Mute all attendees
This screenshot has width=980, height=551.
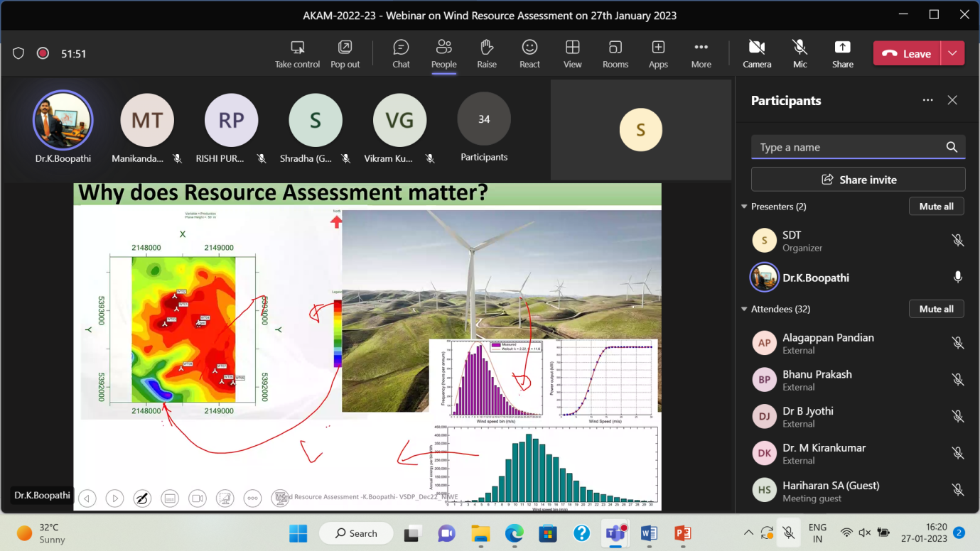click(936, 309)
